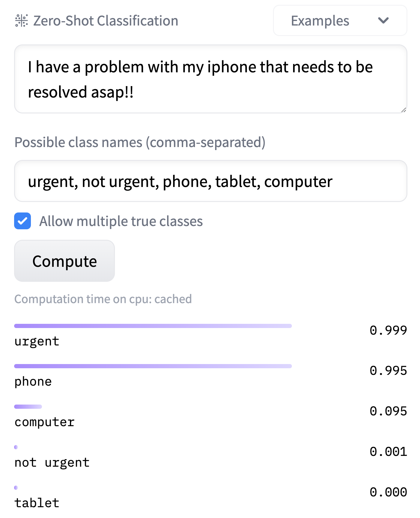Focus the possible class names input field
The width and height of the screenshot is (420, 518).
(210, 181)
